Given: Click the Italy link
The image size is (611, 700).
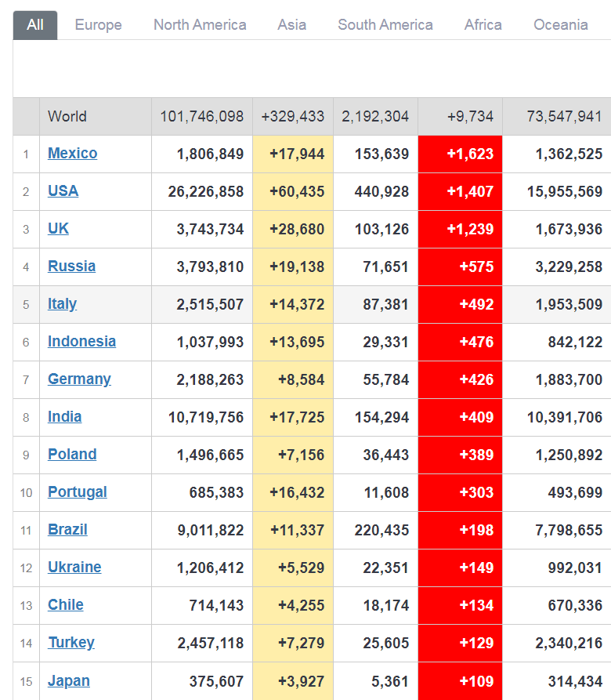Looking at the screenshot, I should point(62,304).
